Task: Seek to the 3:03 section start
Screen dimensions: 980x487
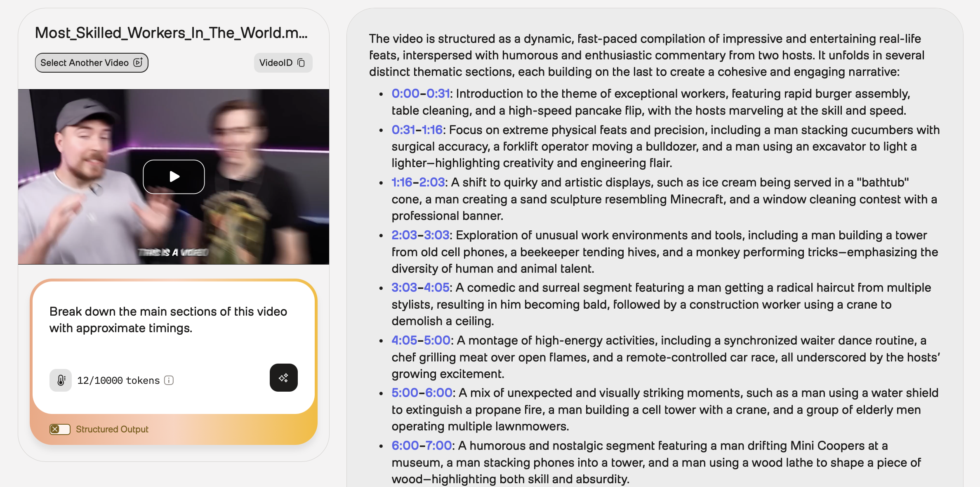Action: 404,288
